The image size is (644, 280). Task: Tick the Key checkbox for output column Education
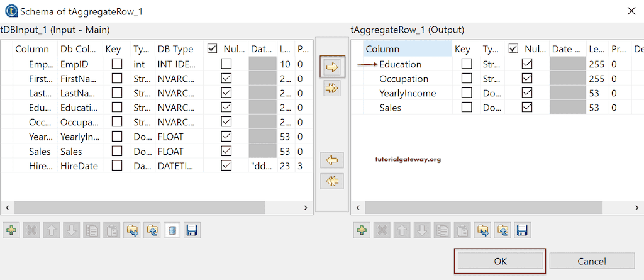pyautogui.click(x=467, y=64)
